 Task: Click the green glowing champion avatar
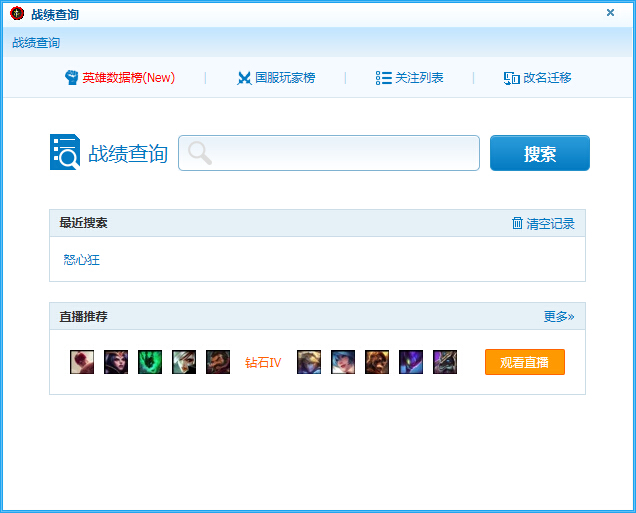[x=150, y=362]
